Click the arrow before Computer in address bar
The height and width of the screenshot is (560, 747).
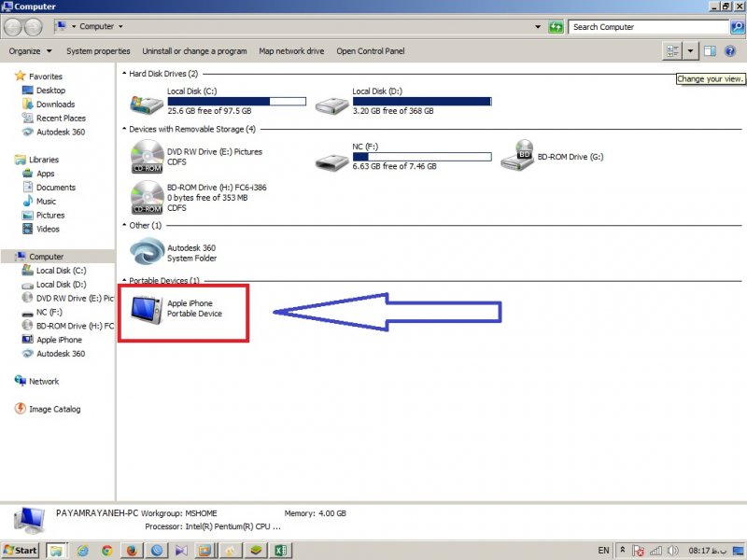(x=74, y=26)
